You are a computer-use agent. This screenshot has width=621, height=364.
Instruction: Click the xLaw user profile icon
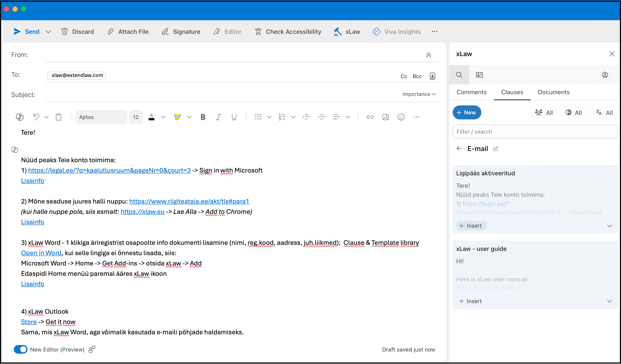[605, 75]
